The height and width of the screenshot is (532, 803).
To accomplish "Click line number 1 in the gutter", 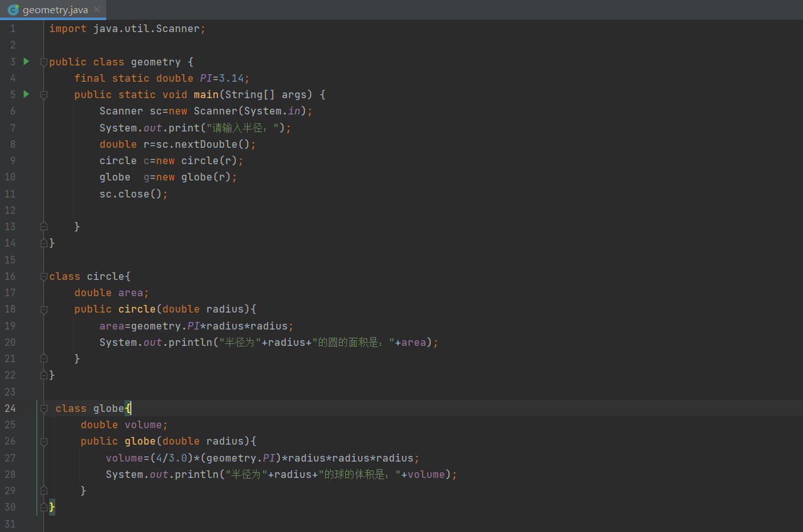I will [x=13, y=29].
